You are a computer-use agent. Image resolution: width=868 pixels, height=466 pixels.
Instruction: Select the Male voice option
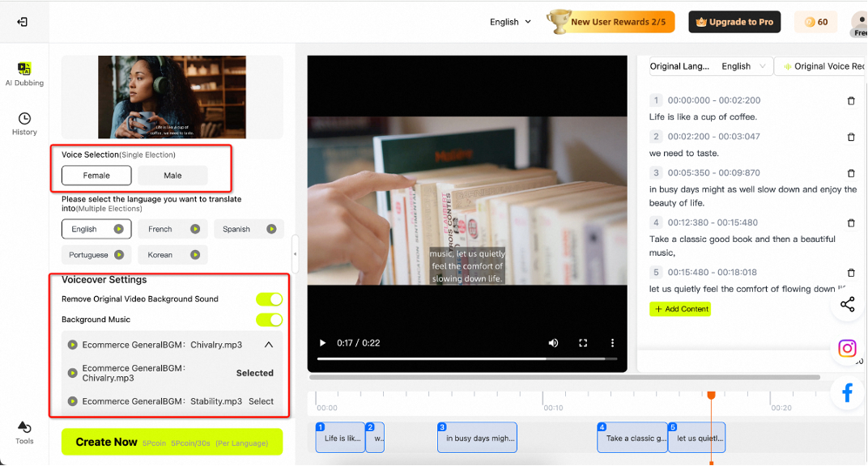pos(172,176)
